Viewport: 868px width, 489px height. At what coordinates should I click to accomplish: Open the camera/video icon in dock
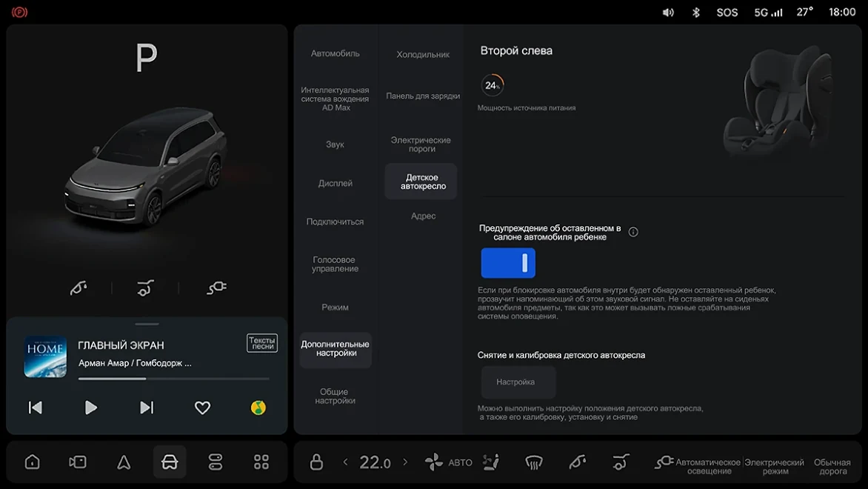click(78, 462)
